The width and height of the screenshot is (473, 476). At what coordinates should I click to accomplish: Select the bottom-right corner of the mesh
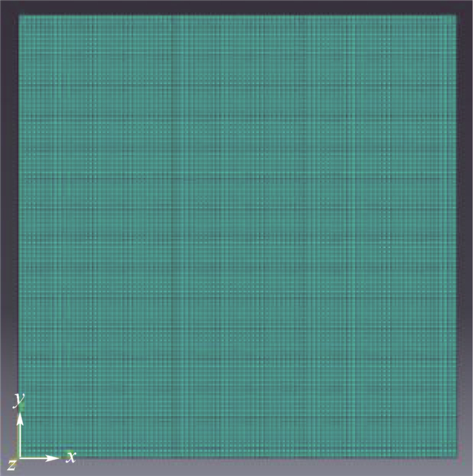(457, 459)
